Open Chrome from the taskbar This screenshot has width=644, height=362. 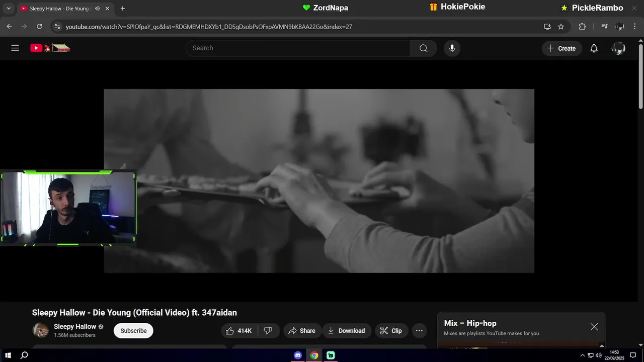pyautogui.click(x=314, y=355)
